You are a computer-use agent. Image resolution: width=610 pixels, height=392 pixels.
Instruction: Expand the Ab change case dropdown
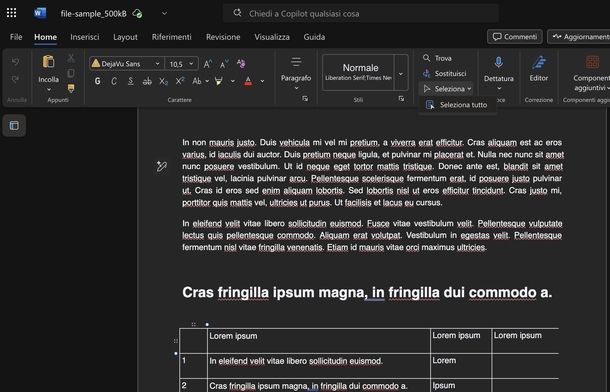point(207,81)
